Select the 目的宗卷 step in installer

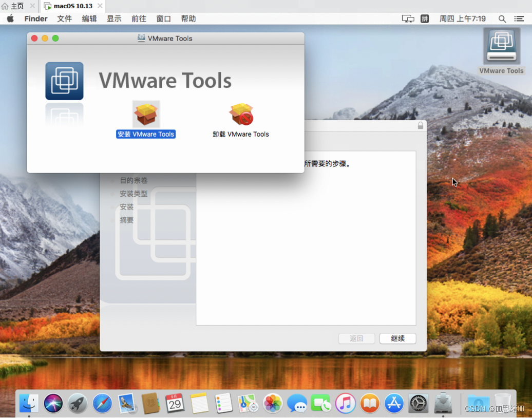134,181
